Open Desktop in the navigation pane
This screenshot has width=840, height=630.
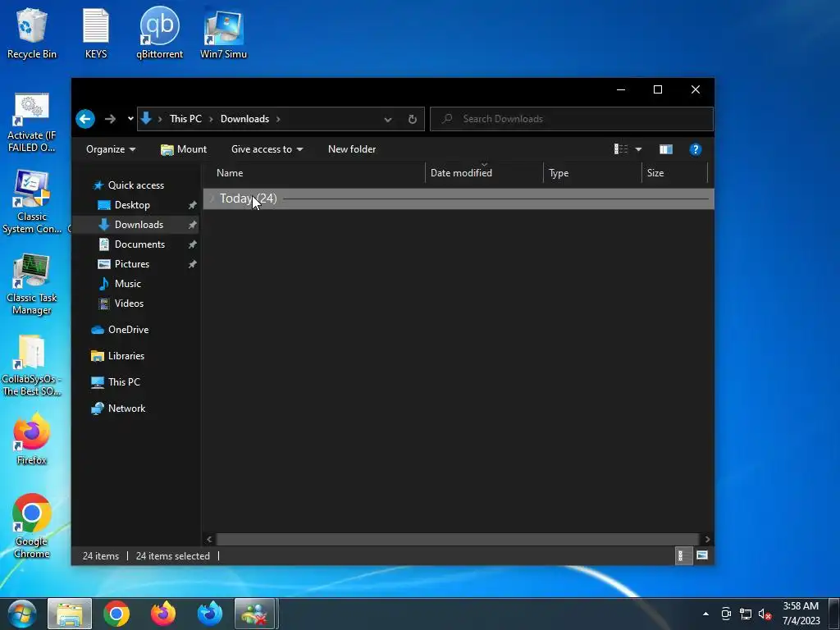tap(132, 205)
